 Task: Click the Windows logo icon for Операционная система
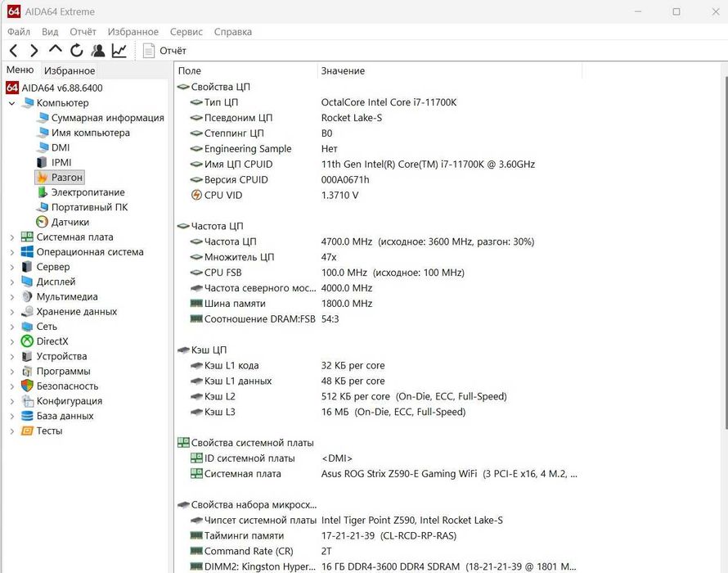27,252
